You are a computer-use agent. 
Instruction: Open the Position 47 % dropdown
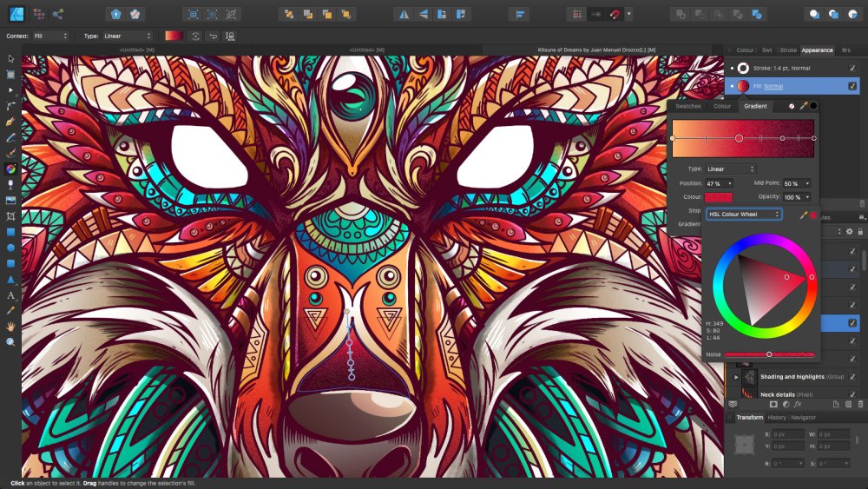(x=719, y=183)
